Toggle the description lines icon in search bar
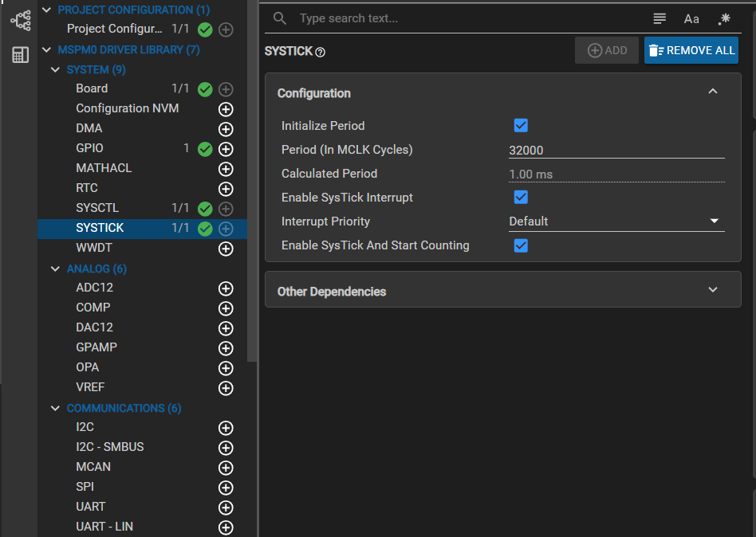Viewport: 756px width, 537px height. 660,19
